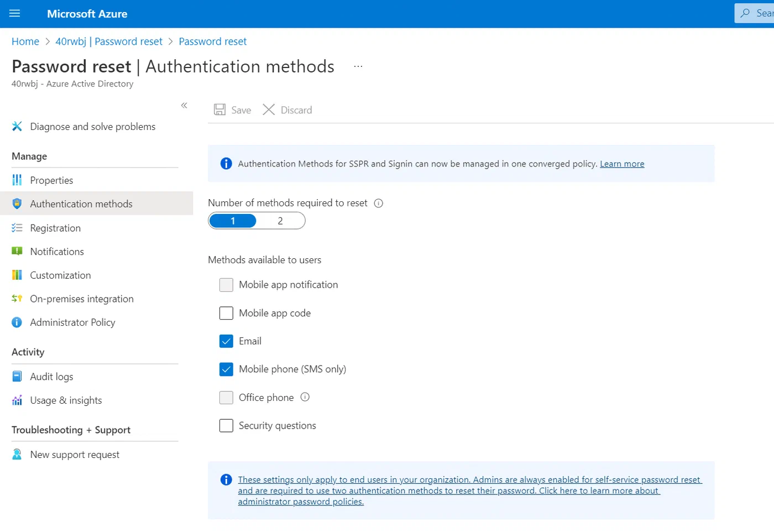Click the Properties bars icon
Viewport: 774px width, 532px height.
coord(17,180)
